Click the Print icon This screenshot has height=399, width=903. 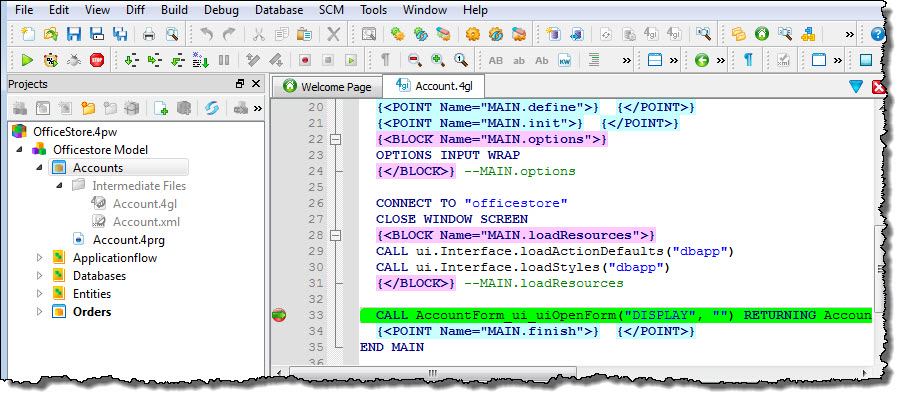[149, 35]
